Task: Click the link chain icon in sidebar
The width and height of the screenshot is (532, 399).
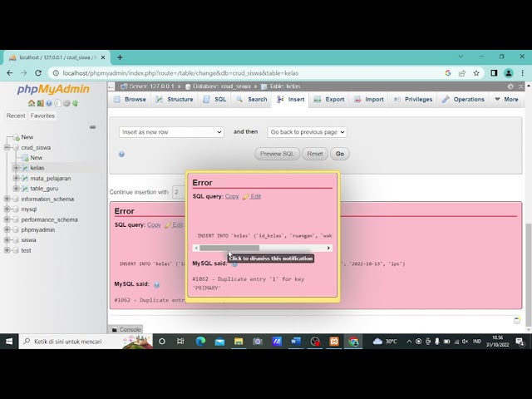Action: [x=92, y=127]
